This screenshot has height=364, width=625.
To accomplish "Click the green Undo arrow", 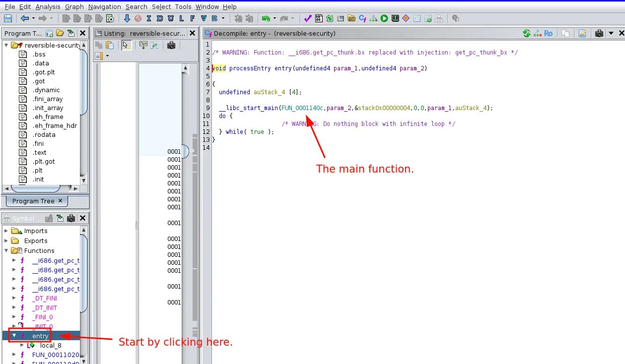I will tap(266, 18).
